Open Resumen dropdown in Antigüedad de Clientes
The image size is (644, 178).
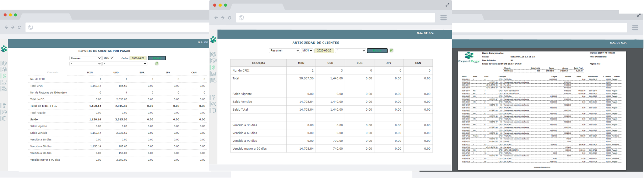[284, 51]
